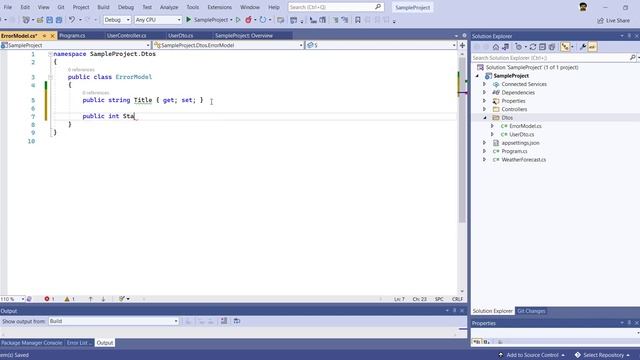Screen dimensions: 640x360
Task: Go to next issue down arrow
Action: click(x=103, y=299)
